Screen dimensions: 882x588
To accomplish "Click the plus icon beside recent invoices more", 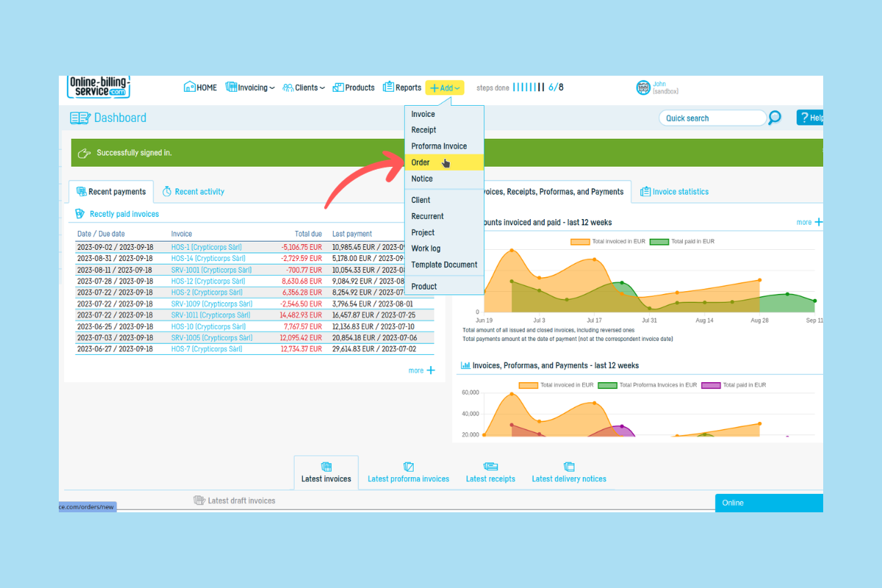I will pyautogui.click(x=431, y=370).
